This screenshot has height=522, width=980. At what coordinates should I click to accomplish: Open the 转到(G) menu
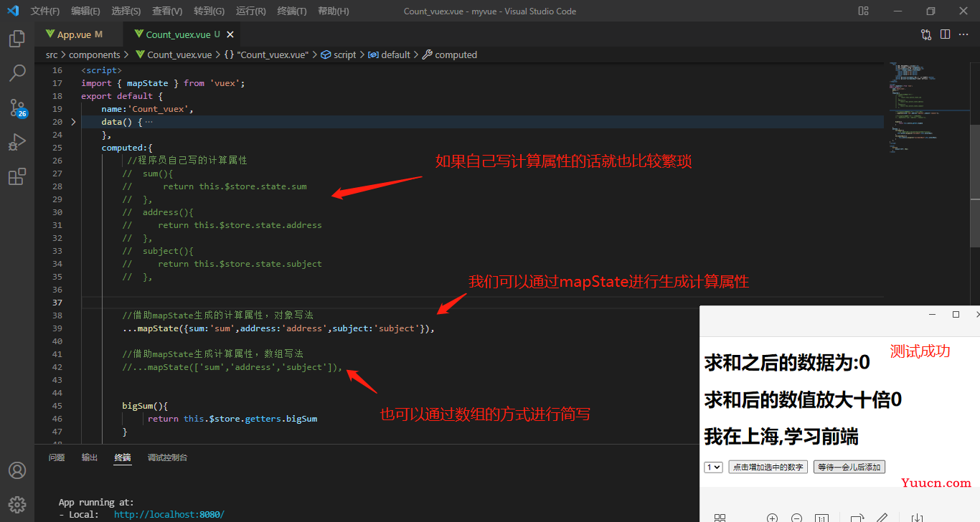pyautogui.click(x=209, y=11)
